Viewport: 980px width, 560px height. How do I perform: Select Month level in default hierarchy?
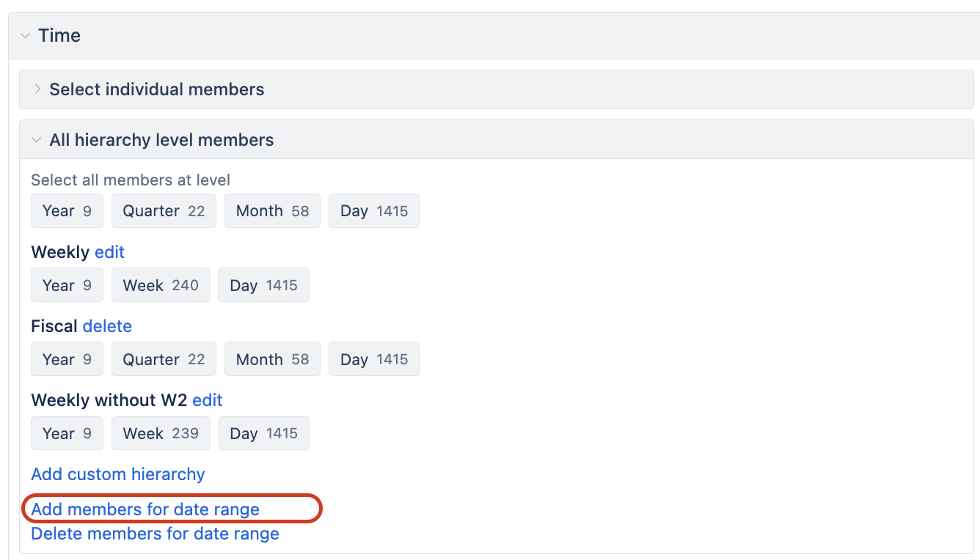coord(272,211)
